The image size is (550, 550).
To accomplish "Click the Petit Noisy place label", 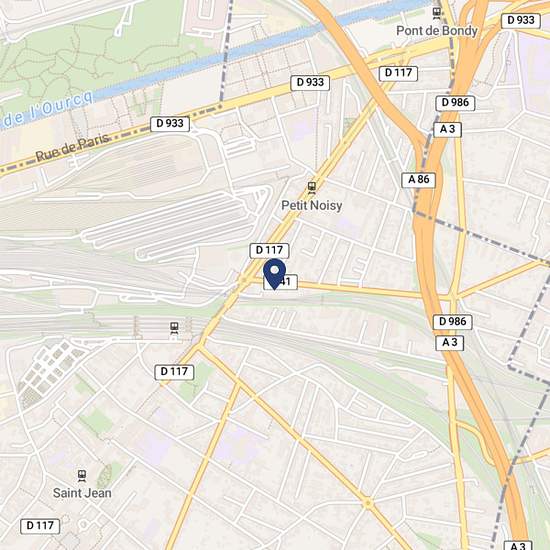I will pos(311,205).
